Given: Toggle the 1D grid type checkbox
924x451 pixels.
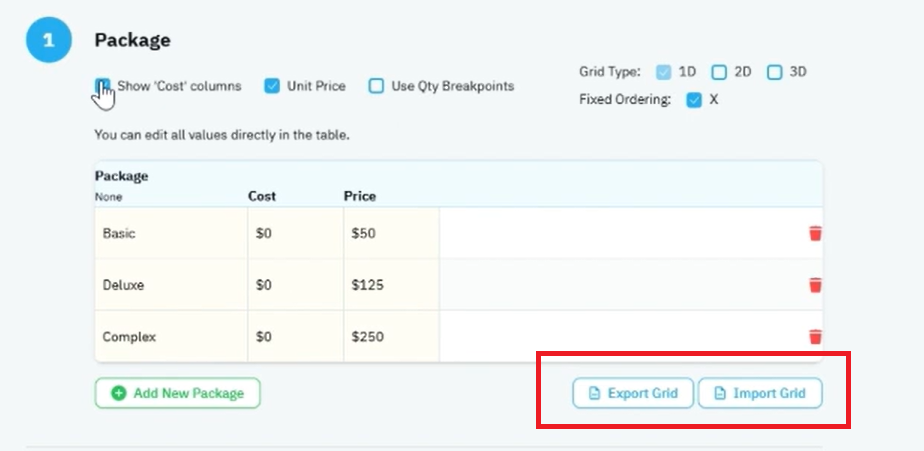Looking at the screenshot, I should pos(664,72).
